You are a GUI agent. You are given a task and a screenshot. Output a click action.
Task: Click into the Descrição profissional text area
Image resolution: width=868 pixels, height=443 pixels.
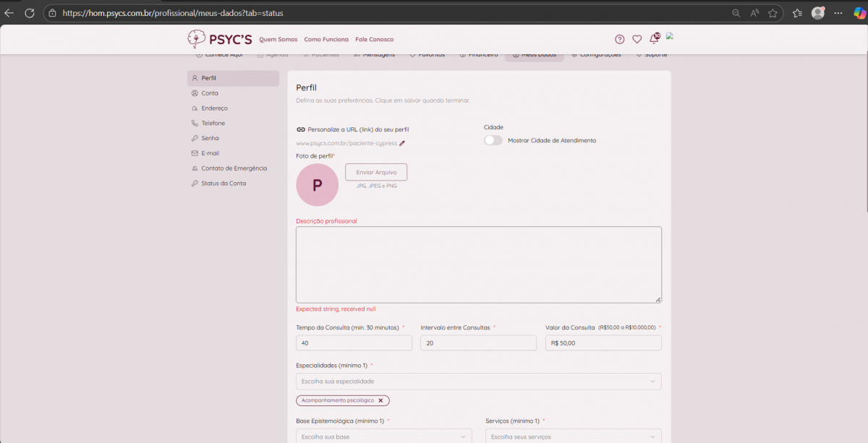(478, 264)
